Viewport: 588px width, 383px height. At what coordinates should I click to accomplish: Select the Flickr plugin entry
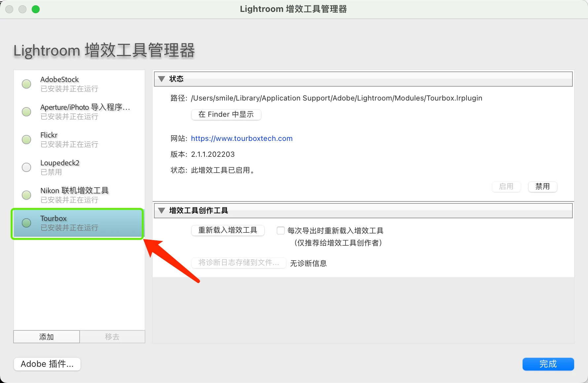coord(79,140)
